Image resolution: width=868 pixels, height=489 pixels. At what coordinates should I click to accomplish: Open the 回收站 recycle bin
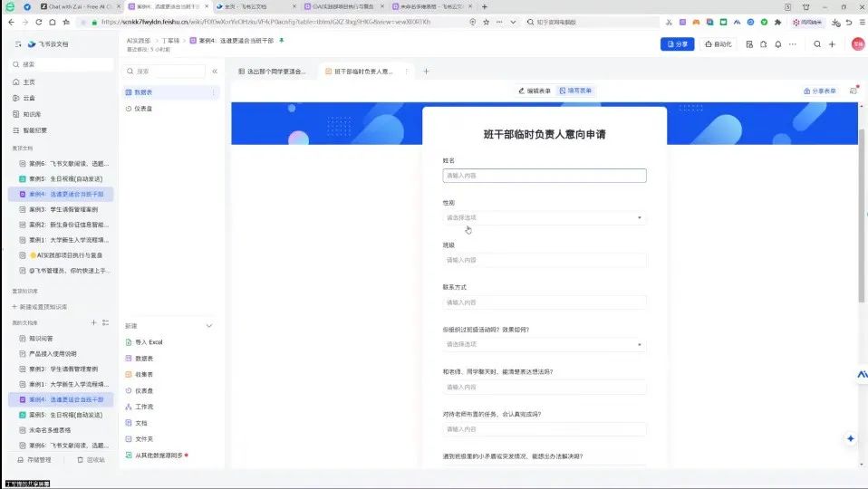pyautogui.click(x=91, y=459)
